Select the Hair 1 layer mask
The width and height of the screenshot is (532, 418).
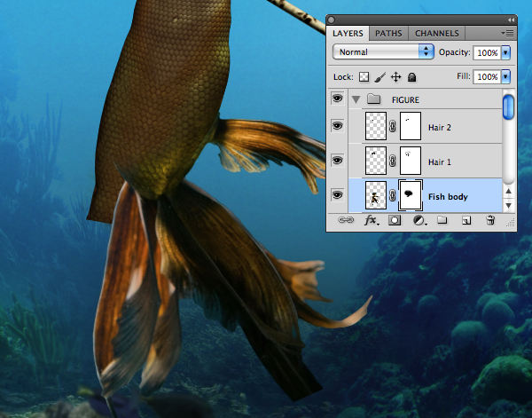click(411, 161)
